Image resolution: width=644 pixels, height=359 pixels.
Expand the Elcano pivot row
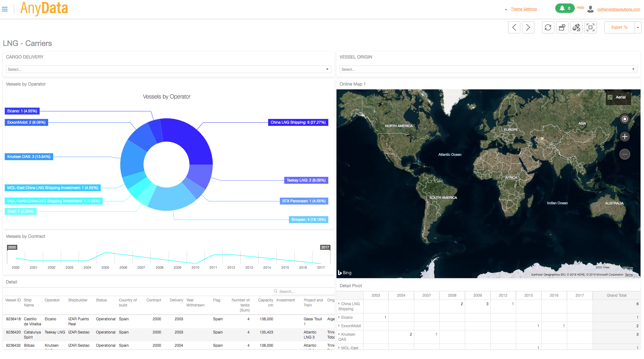[339, 317]
